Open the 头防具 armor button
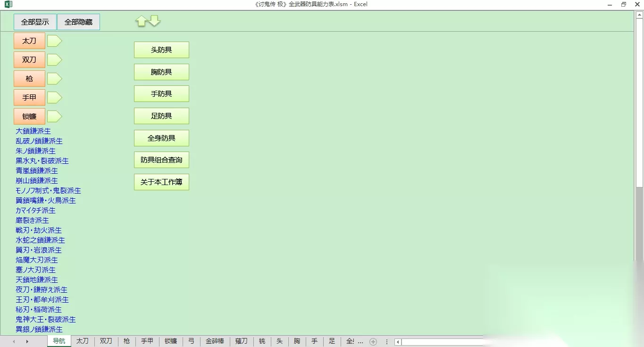Image resolution: width=644 pixels, height=347 pixels. click(x=161, y=50)
